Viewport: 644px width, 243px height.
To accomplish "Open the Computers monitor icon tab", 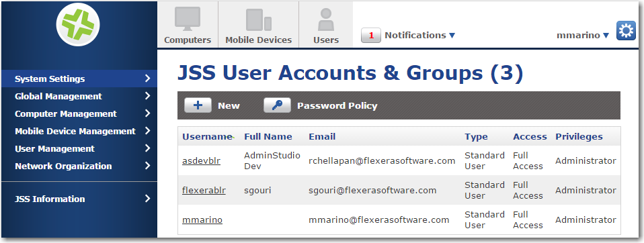I will click(188, 24).
